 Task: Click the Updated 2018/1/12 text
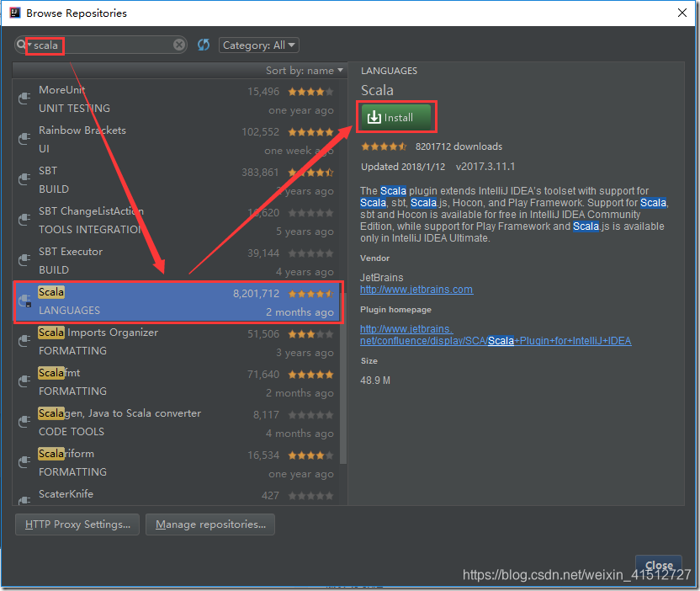click(x=403, y=167)
